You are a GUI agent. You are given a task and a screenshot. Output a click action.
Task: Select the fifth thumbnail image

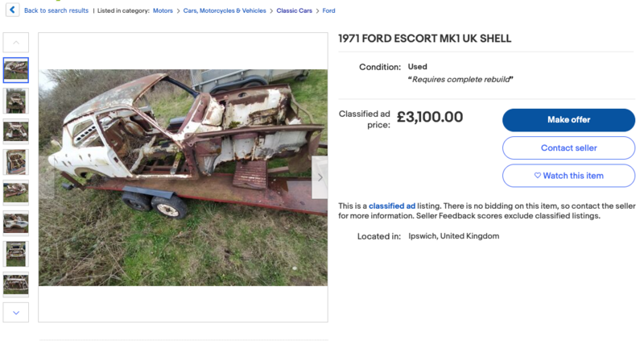pyautogui.click(x=16, y=193)
